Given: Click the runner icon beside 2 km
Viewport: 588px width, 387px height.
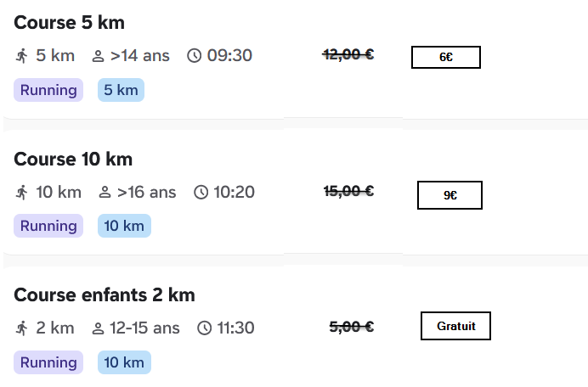Looking at the screenshot, I should (22, 328).
